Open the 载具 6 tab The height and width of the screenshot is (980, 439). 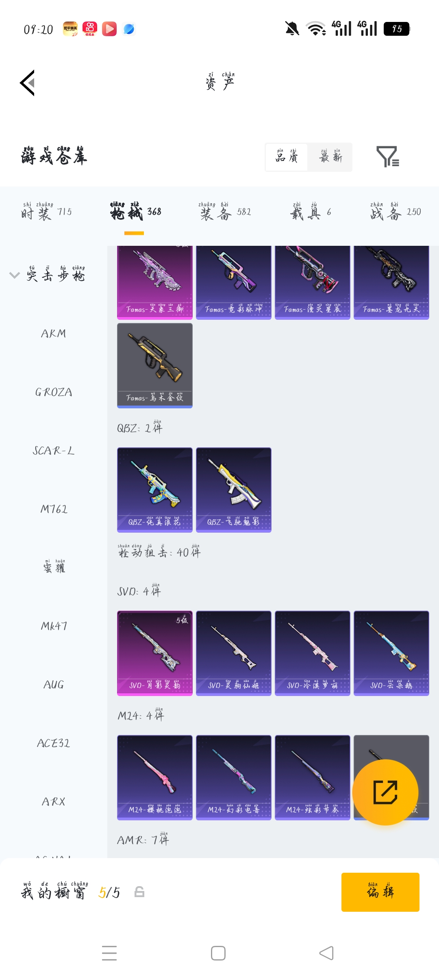[x=311, y=212]
